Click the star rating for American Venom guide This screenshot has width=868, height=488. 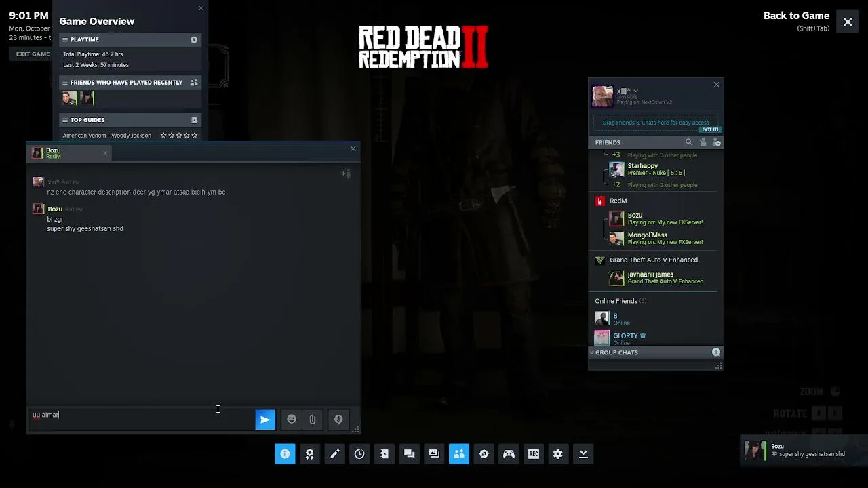coord(179,136)
